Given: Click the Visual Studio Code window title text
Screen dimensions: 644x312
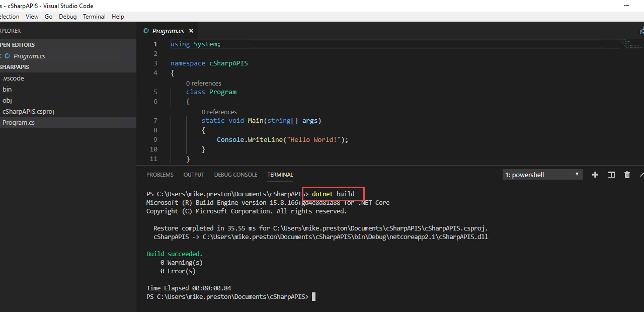Looking at the screenshot, I should tap(47, 6).
